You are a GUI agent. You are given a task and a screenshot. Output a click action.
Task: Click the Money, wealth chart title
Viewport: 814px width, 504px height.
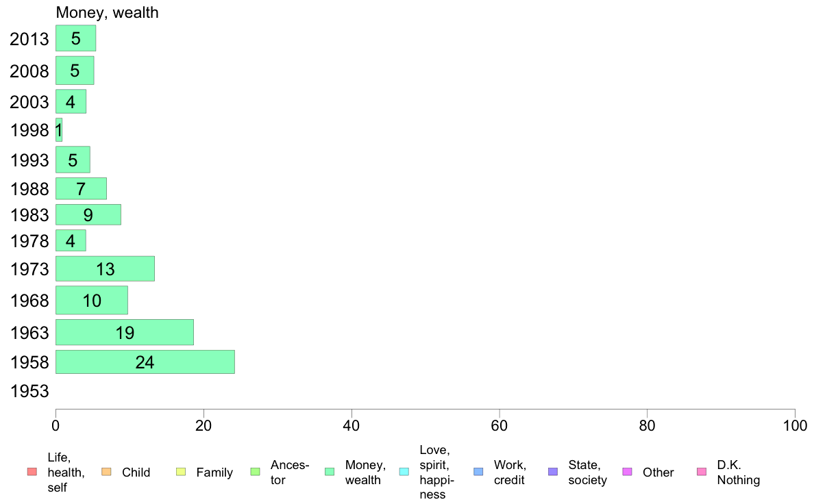pyautogui.click(x=107, y=12)
